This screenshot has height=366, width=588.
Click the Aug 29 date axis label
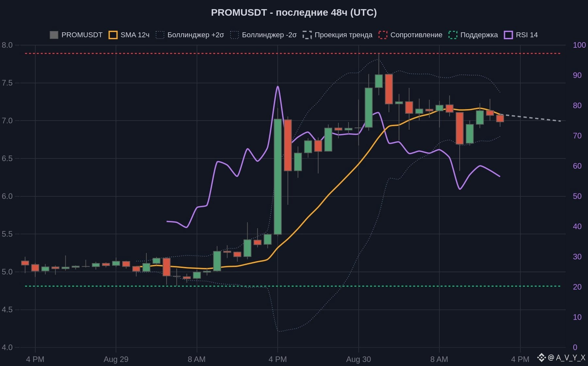(116, 359)
